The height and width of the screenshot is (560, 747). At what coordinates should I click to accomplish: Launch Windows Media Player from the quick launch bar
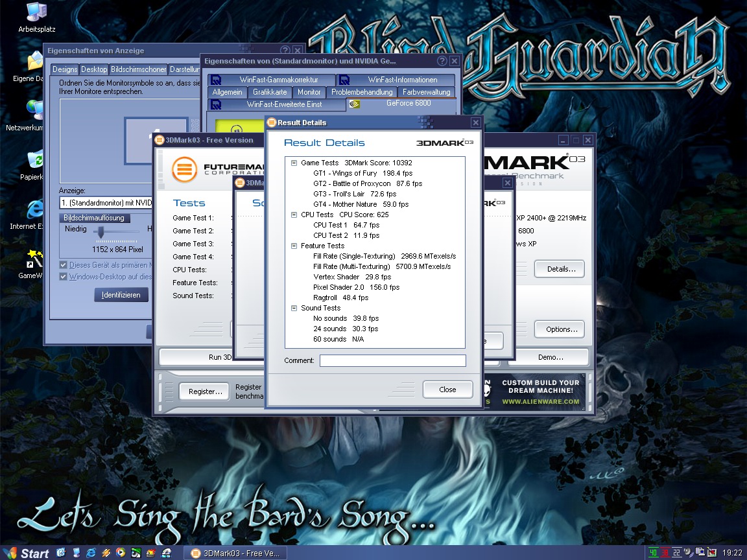click(x=121, y=553)
